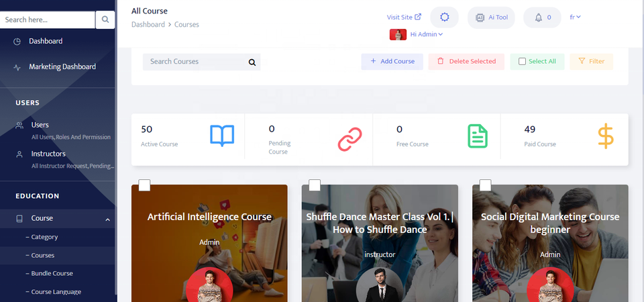Click the AI chip icon in Ai Tool
The width and height of the screenshot is (644, 302).
(x=480, y=17)
